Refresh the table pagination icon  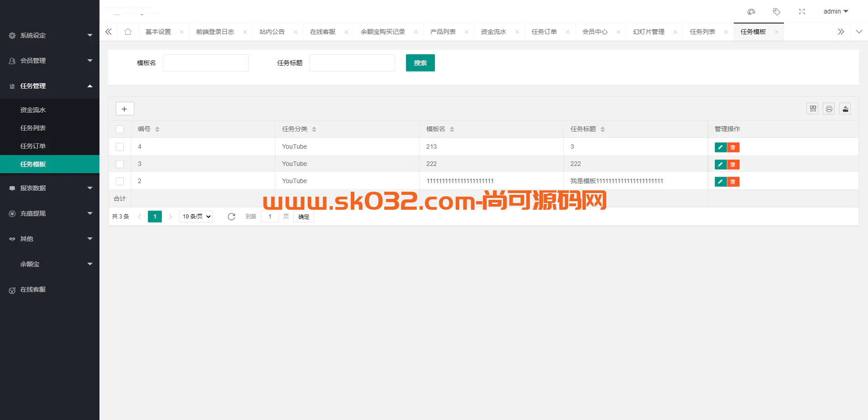pos(231,217)
